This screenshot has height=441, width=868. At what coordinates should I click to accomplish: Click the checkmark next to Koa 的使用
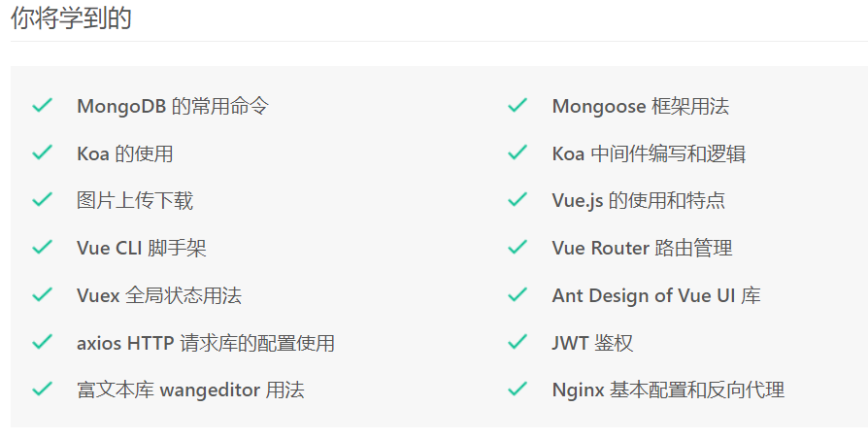42,153
